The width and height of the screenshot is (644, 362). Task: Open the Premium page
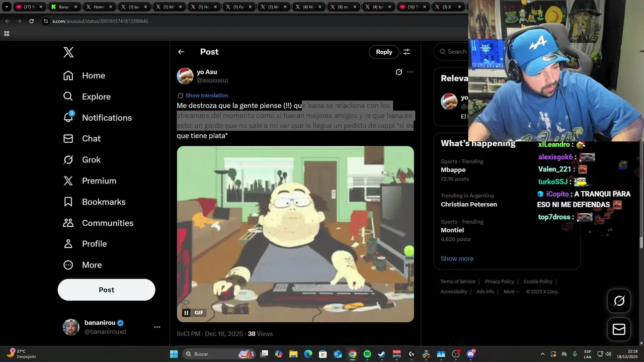(90, 181)
